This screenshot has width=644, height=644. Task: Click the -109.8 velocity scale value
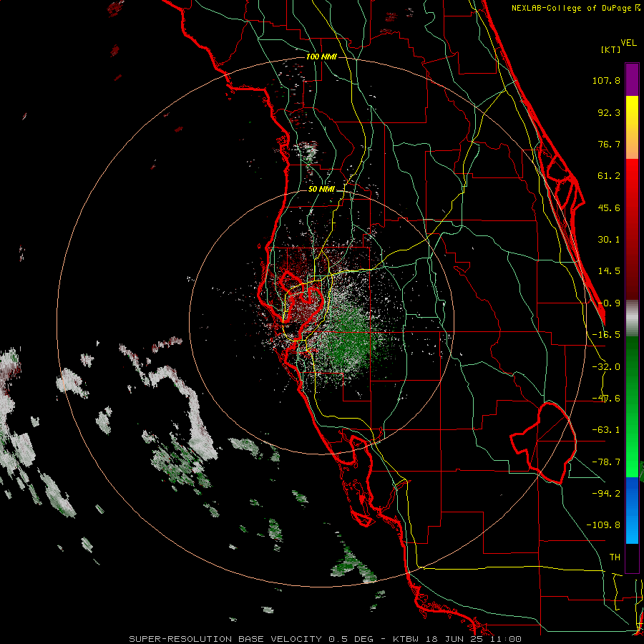point(604,525)
